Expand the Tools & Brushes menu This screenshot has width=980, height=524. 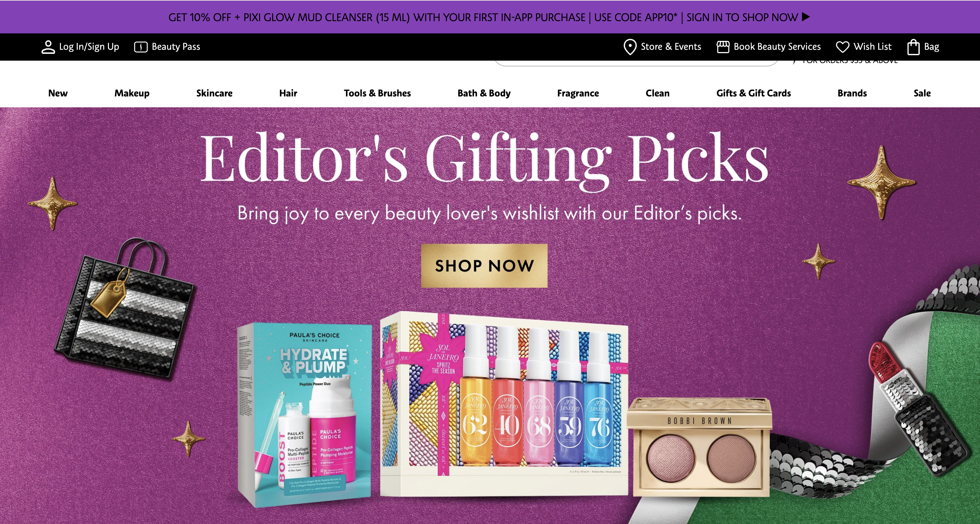(377, 93)
